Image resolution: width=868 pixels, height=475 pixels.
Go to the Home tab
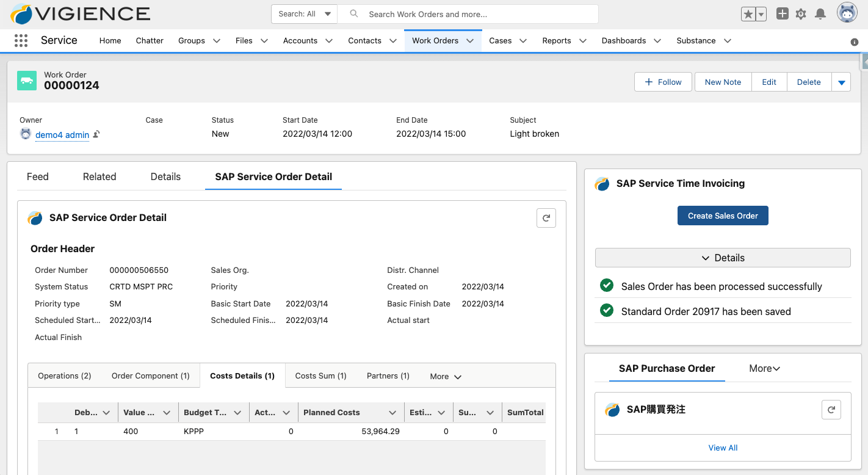pyautogui.click(x=110, y=41)
